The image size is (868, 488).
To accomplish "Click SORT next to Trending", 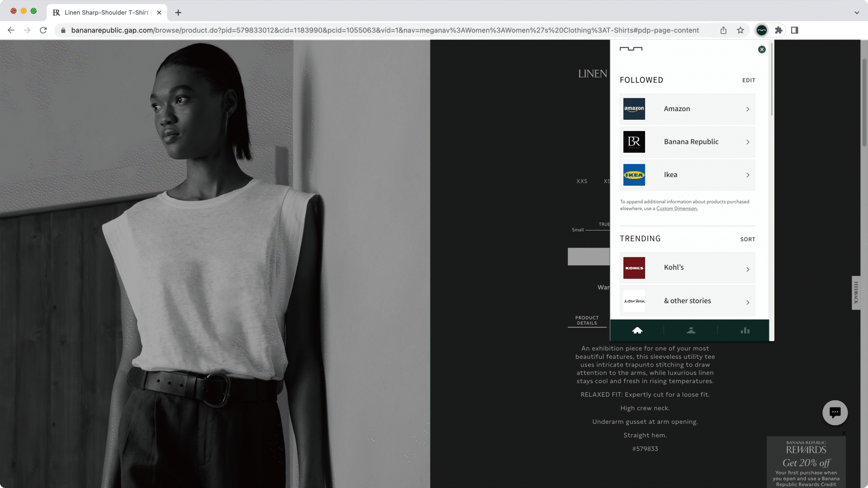I will pyautogui.click(x=748, y=239).
